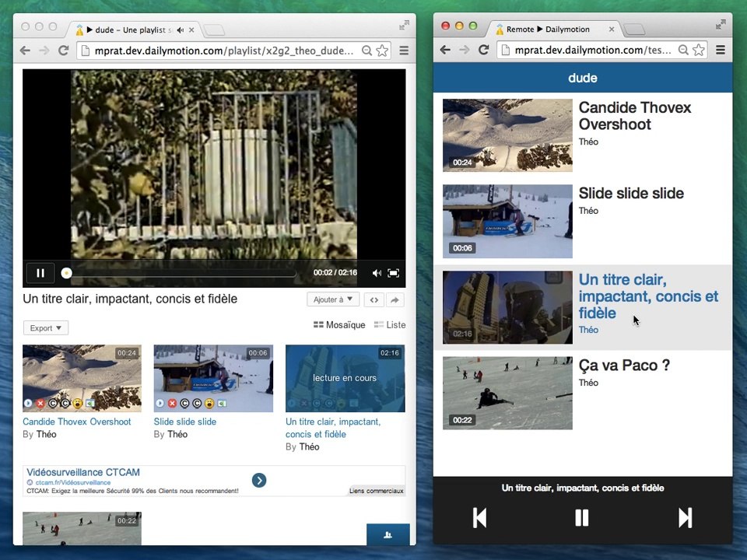Select Candide Thovex Overshoot in remote list
Viewport: 747px width, 560px height.
click(583, 135)
